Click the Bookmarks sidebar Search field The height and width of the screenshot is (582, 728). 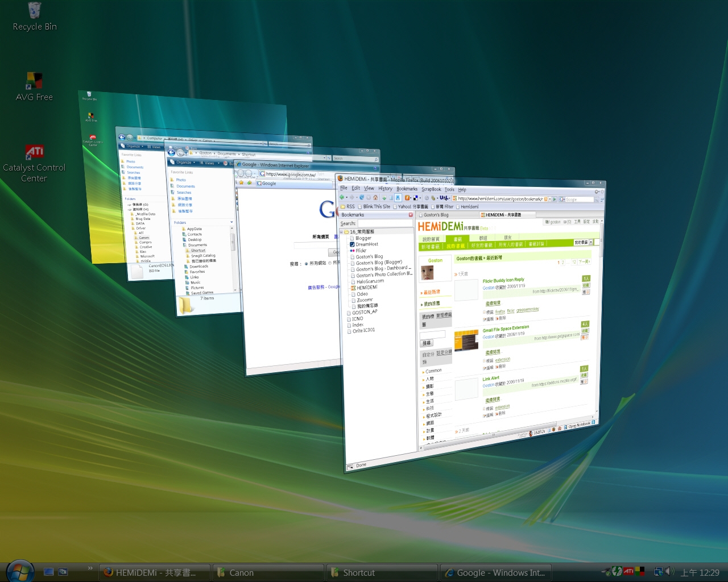(384, 223)
